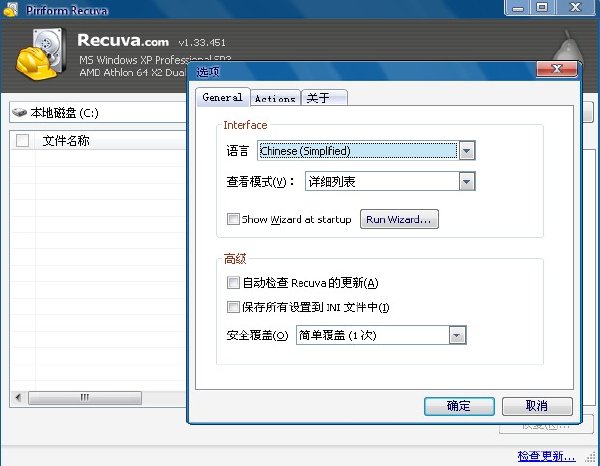This screenshot has height=466, width=600.
Task: Open the 本地磁盘 (C:) drive selector
Action: click(98, 112)
